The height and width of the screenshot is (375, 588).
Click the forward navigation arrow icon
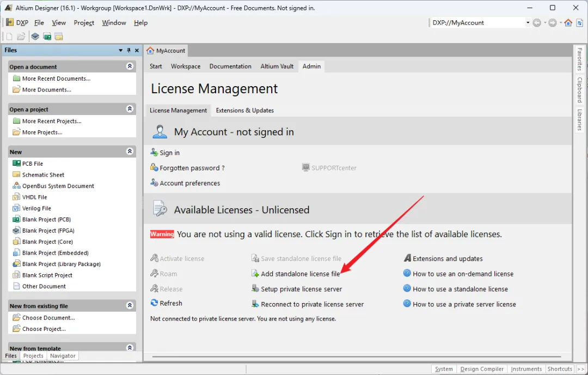click(x=553, y=22)
